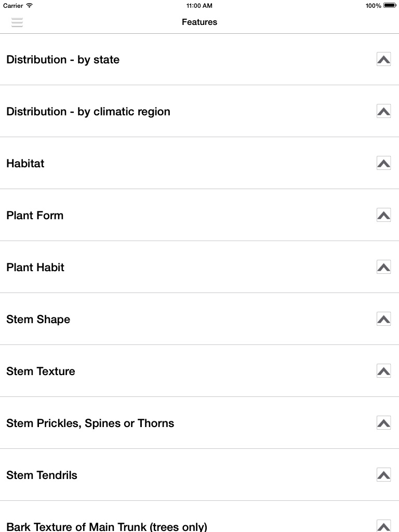The image size is (399, 532).
Task: Open the Plant Form feature row
Action: coord(199,215)
